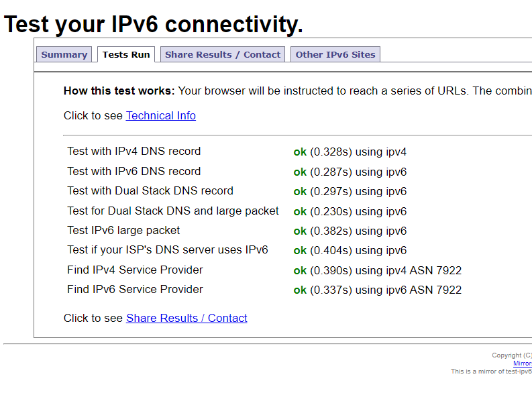Click "Test if your ISP's DNS server uses IPv6"
The height and width of the screenshot is (397, 532).
(168, 250)
